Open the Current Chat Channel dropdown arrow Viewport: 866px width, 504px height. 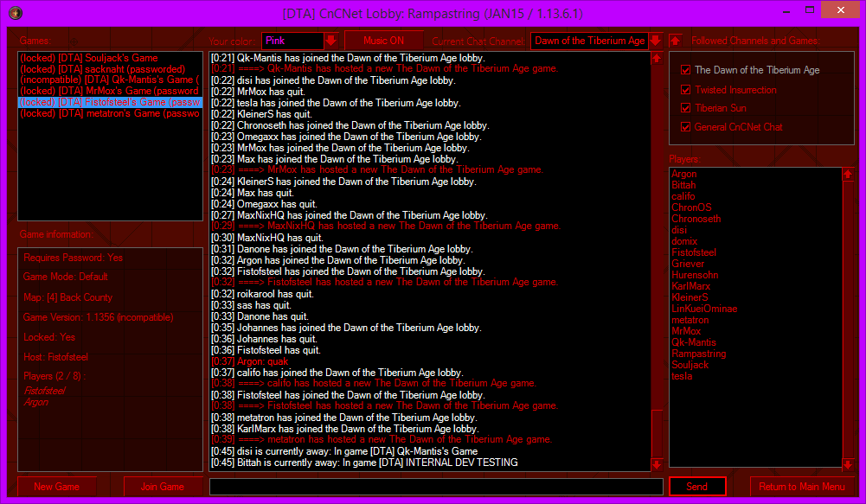click(x=655, y=41)
